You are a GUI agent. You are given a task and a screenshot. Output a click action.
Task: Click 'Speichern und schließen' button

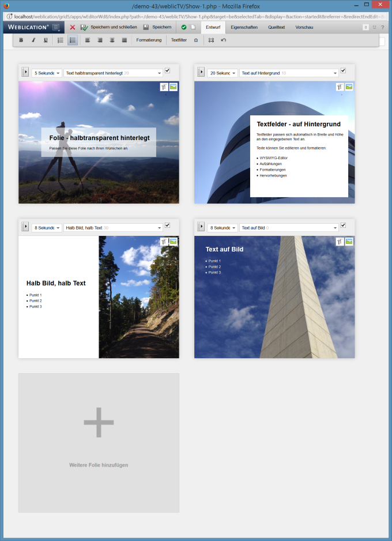coord(109,27)
